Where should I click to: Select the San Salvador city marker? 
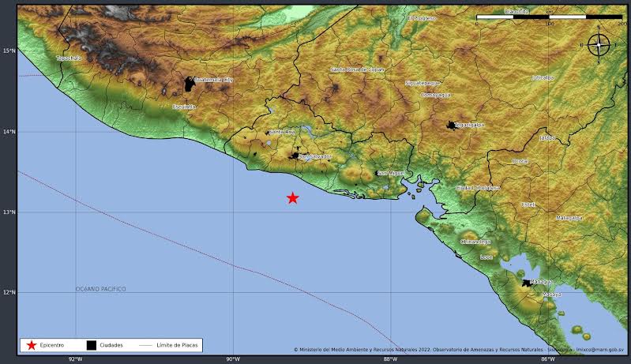pyautogui.click(x=295, y=156)
